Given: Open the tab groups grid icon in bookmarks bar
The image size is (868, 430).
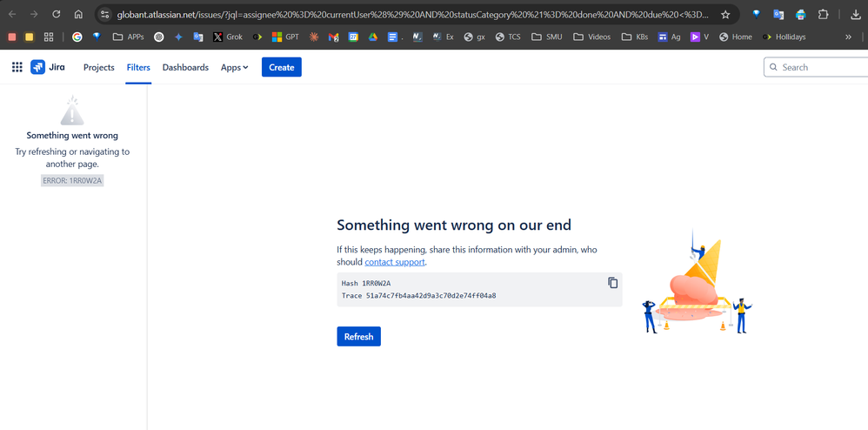Looking at the screenshot, I should tap(49, 37).
